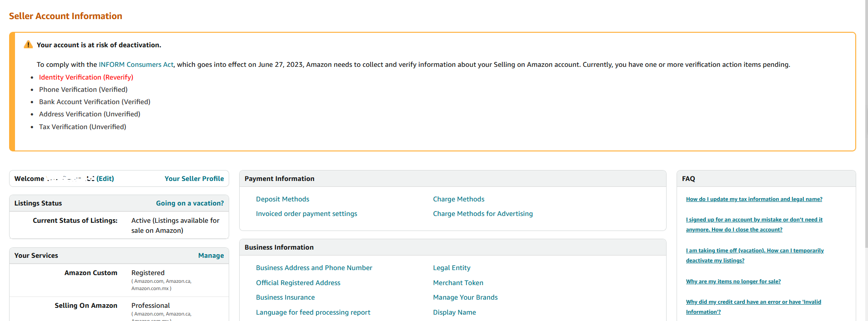868x321 pixels.
Task: Open Invoiced order payment settings
Action: [x=306, y=214]
